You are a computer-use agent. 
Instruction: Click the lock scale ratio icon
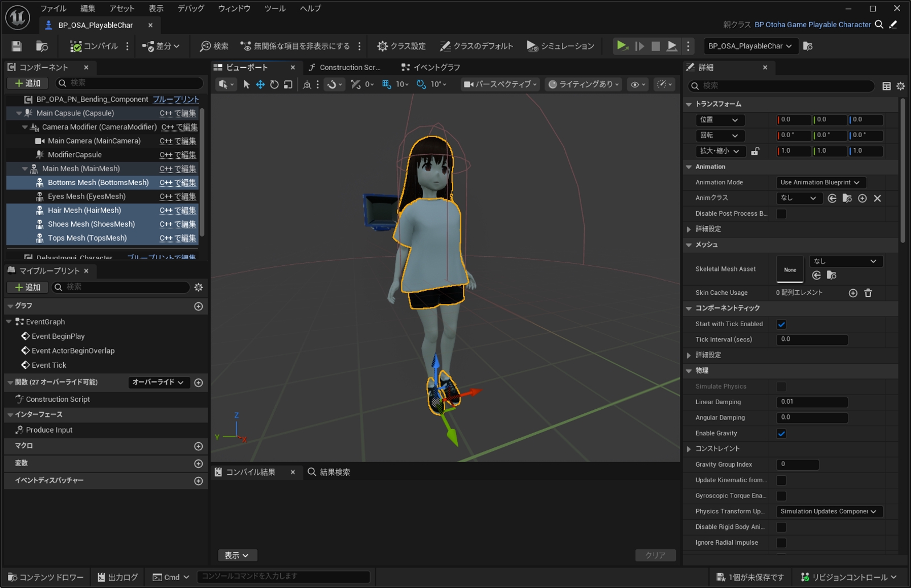(x=755, y=151)
